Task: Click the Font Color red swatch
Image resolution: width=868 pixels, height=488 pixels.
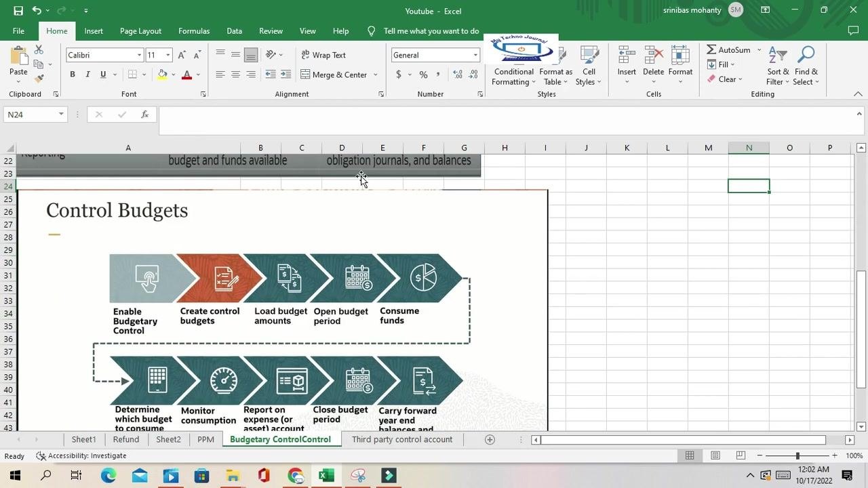Action: coord(186,75)
